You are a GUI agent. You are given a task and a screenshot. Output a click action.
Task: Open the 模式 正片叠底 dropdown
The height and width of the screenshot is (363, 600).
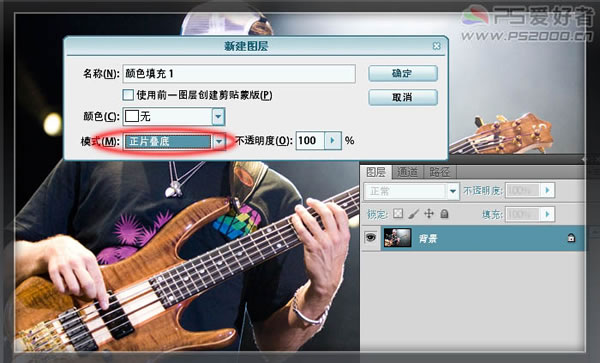[x=219, y=142]
